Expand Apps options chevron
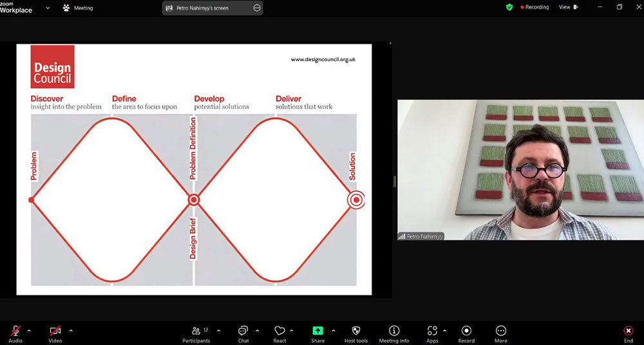644x345 pixels. (x=444, y=331)
